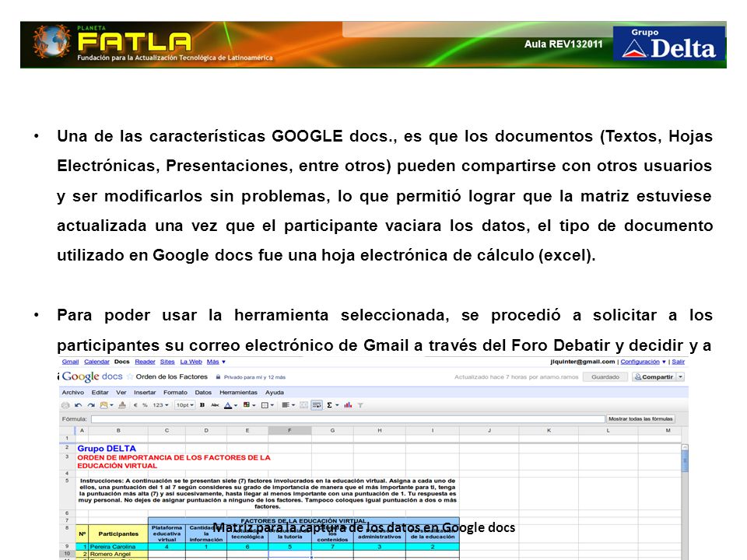The image size is (747, 560).
Task: Open the Editar menu
Action: coord(100,392)
